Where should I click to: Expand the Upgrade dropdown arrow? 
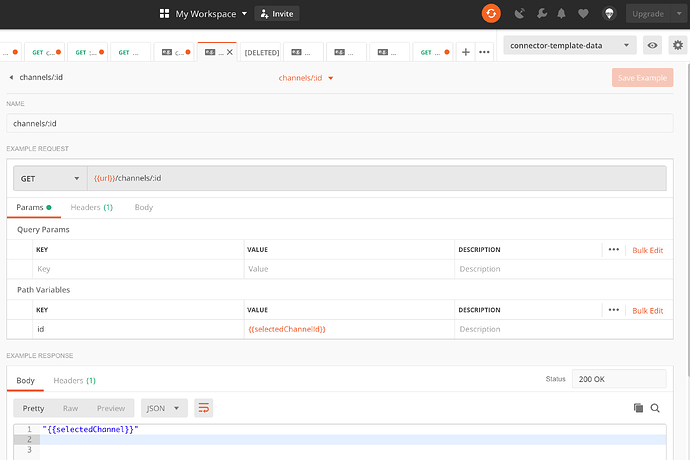(x=679, y=14)
